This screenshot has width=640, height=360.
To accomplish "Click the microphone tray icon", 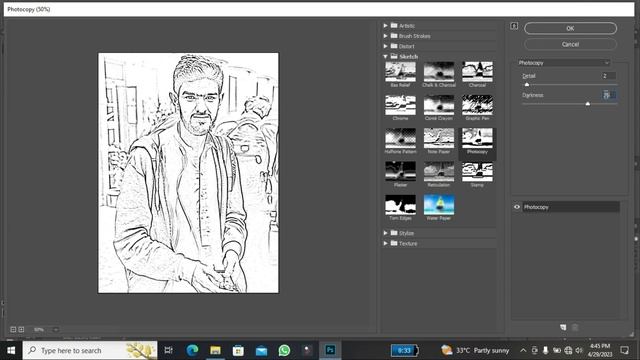I will [x=545, y=350].
